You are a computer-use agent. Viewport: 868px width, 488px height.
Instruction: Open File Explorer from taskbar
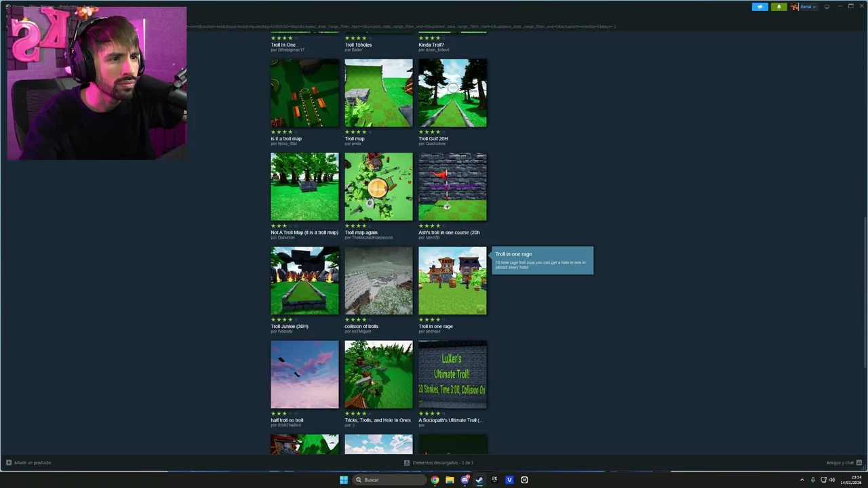[x=450, y=480]
